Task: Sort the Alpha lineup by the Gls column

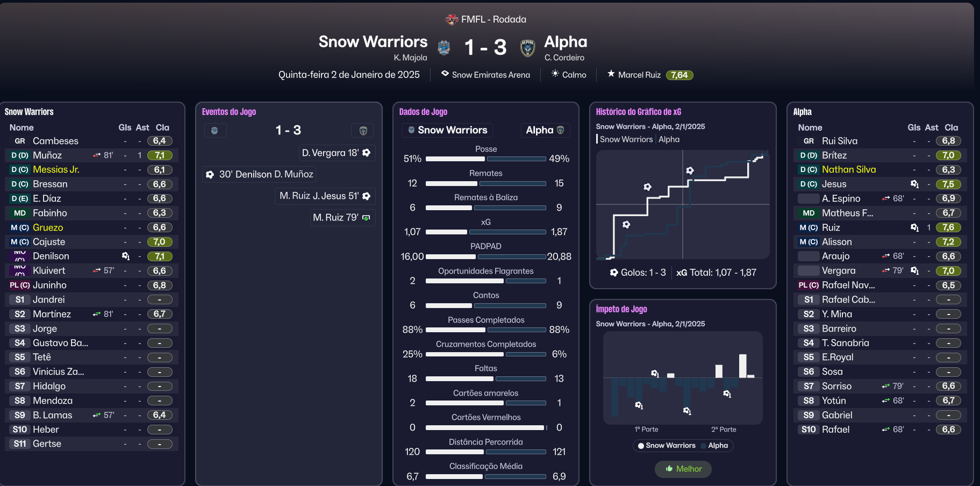Action: (914, 127)
